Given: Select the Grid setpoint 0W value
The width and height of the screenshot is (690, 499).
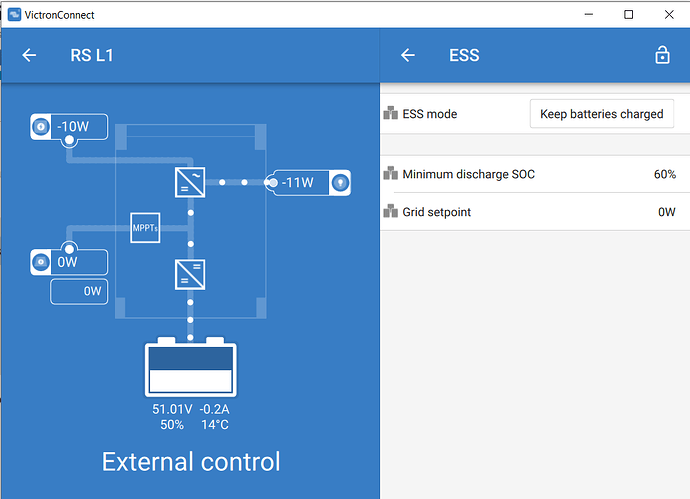Looking at the screenshot, I should pyautogui.click(x=667, y=212).
